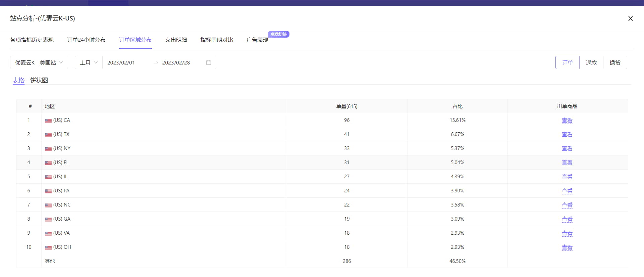Click the 46.50% percentage cell

[x=458, y=261]
